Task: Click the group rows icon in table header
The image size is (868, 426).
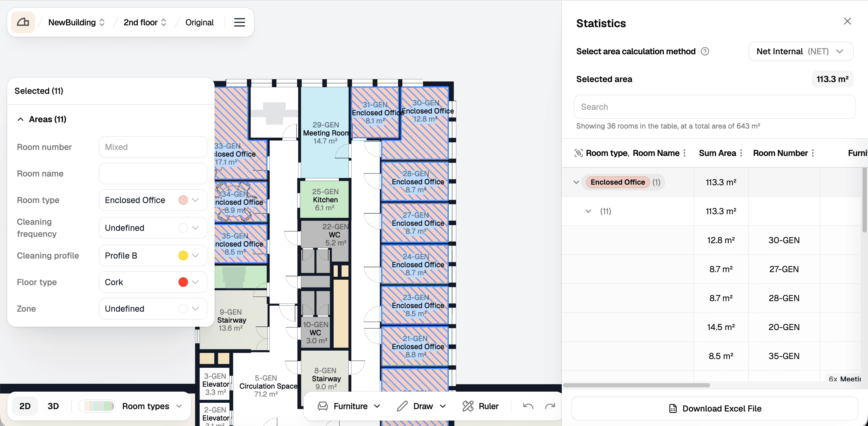Action: click(578, 153)
